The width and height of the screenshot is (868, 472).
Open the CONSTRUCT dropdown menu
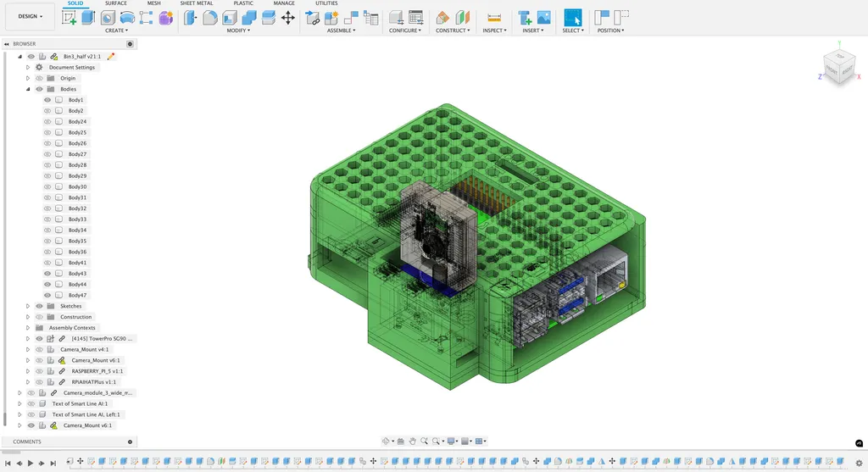coord(453,31)
